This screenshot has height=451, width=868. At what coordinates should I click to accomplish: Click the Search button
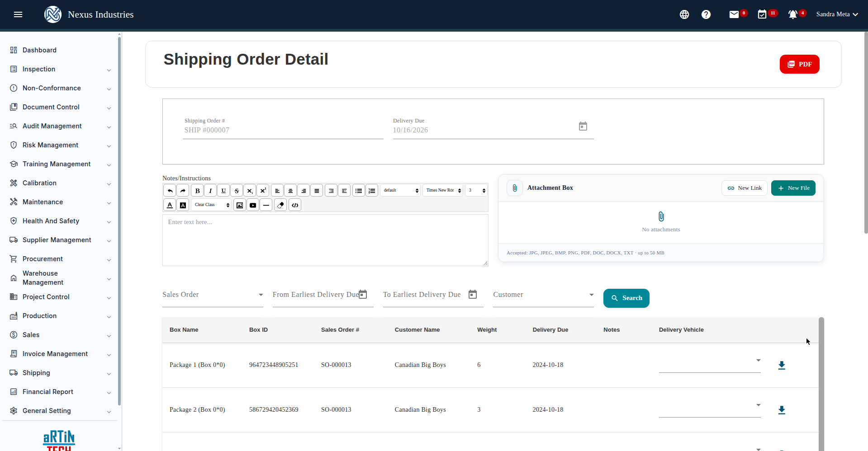click(626, 298)
